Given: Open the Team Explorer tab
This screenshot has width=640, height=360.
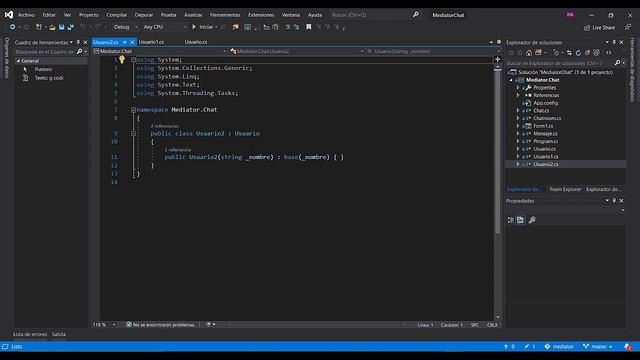Looking at the screenshot, I should (565, 189).
